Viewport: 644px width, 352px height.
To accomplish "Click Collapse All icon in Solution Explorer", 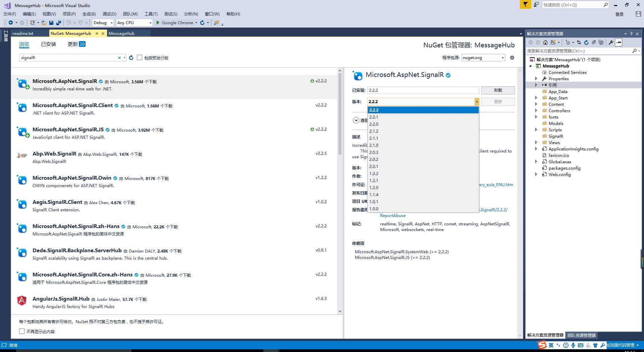I will pos(594,42).
